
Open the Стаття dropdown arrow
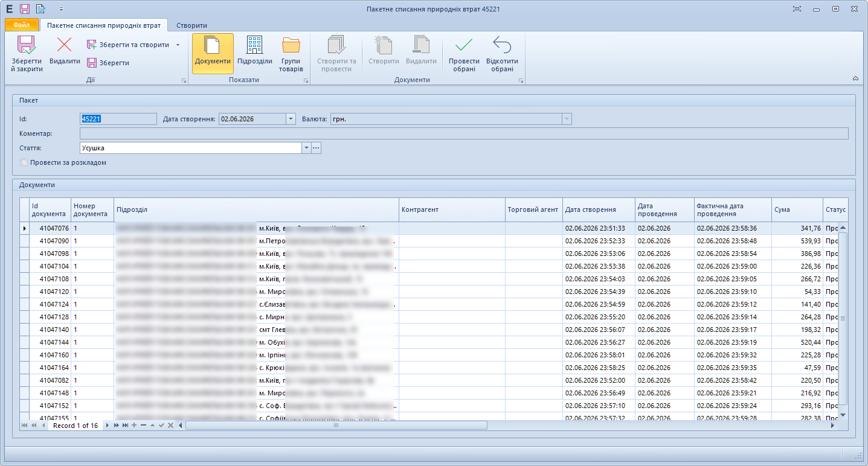click(x=306, y=148)
